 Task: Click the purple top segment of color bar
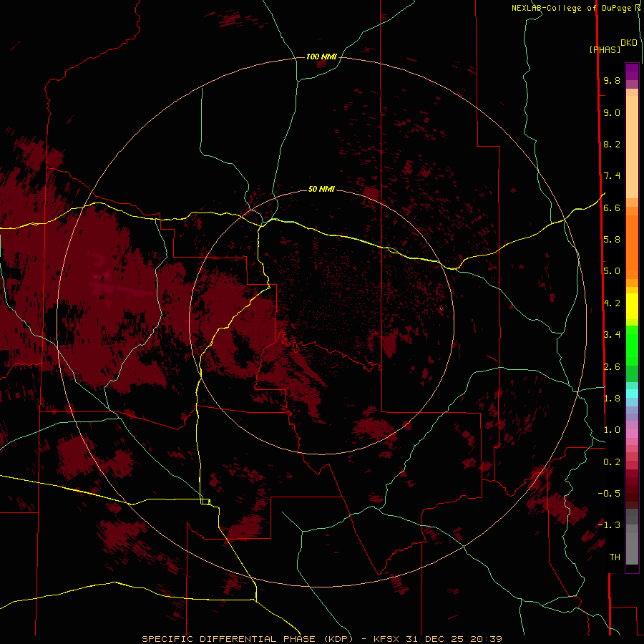click(x=632, y=72)
